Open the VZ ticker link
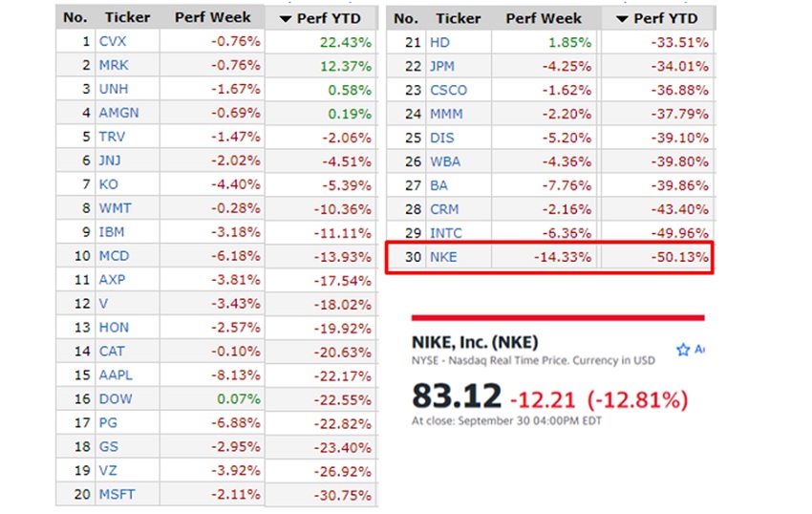Viewport: 812px width, 514px height. click(x=108, y=470)
